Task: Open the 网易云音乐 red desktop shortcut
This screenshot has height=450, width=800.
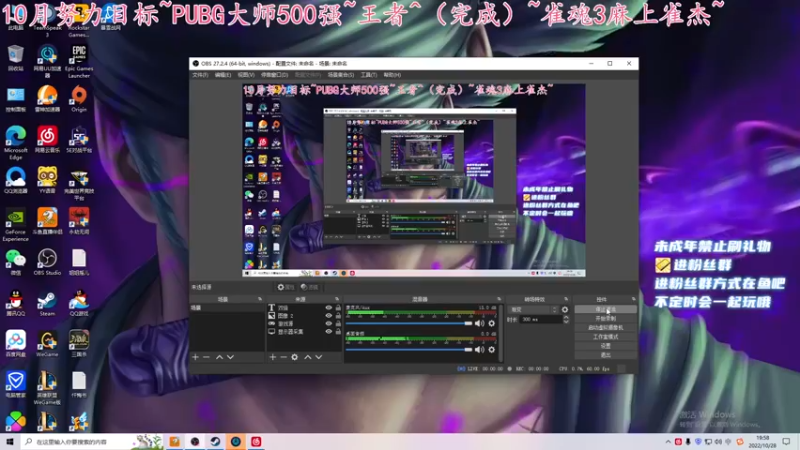Action: coord(47,140)
